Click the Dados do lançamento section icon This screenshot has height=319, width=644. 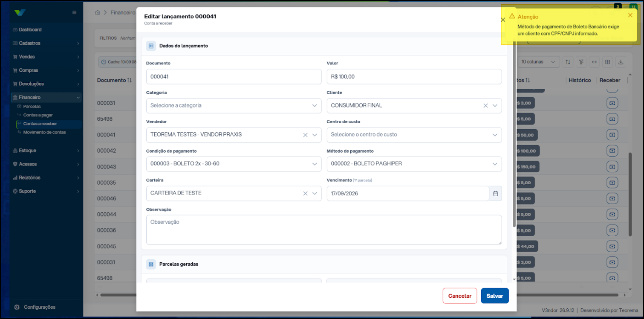pyautogui.click(x=151, y=46)
